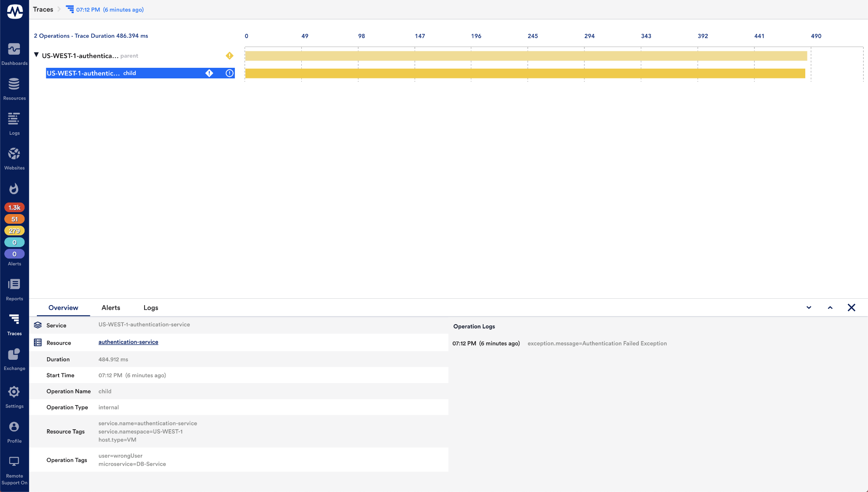Click the Traces breadcrumb link
The height and width of the screenshot is (492, 868).
[43, 9]
